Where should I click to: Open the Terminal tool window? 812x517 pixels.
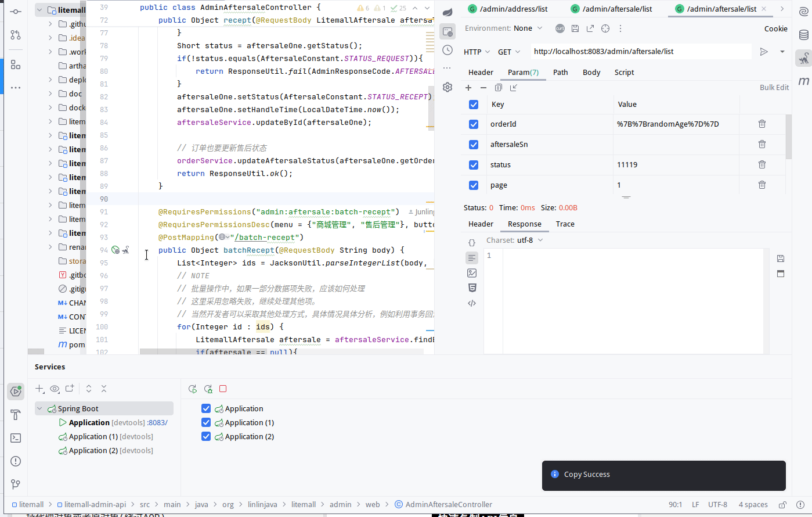tap(16, 438)
